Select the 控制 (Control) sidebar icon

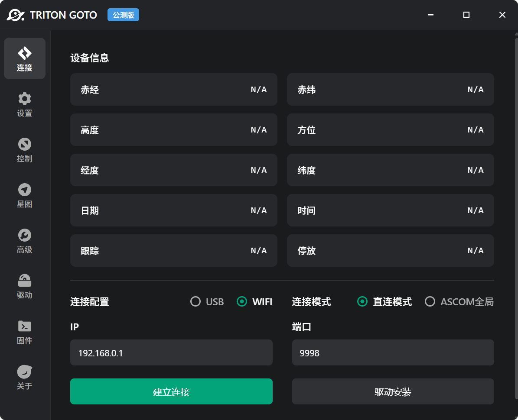(x=25, y=150)
